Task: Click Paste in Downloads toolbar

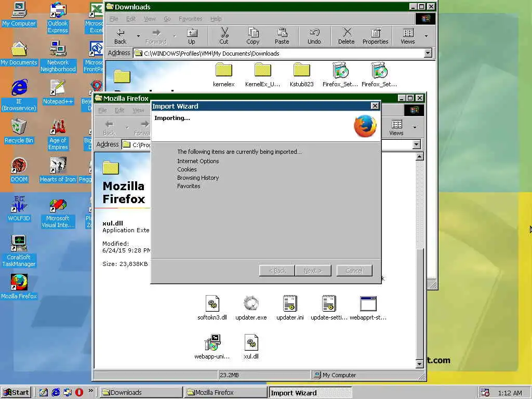Action: coord(282,36)
